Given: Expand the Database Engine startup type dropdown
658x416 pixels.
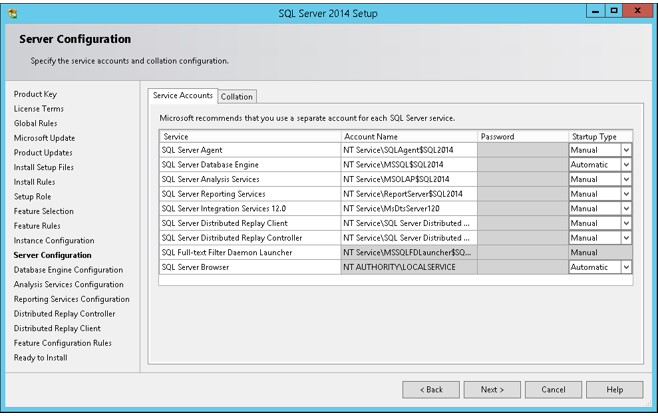Looking at the screenshot, I should 626,165.
